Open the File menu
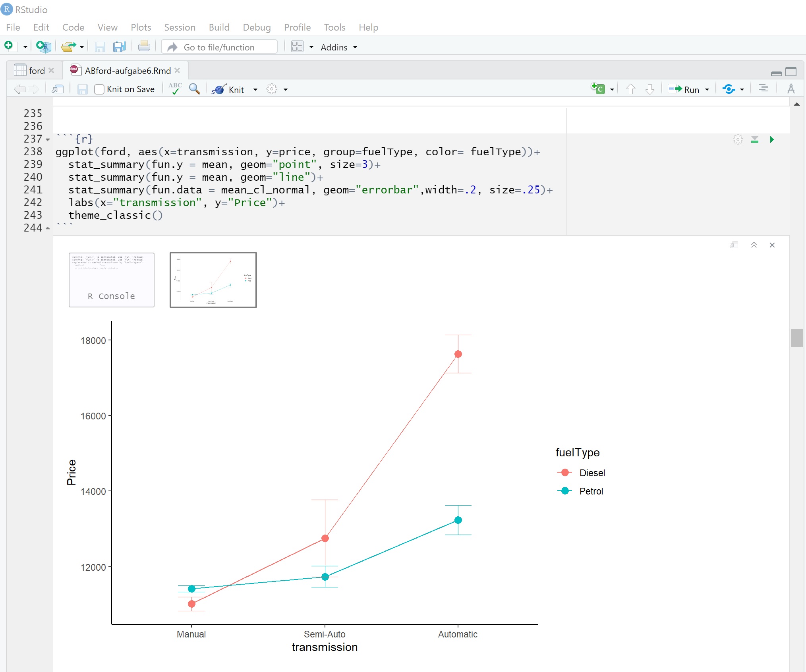This screenshot has width=806, height=672. pyautogui.click(x=13, y=27)
